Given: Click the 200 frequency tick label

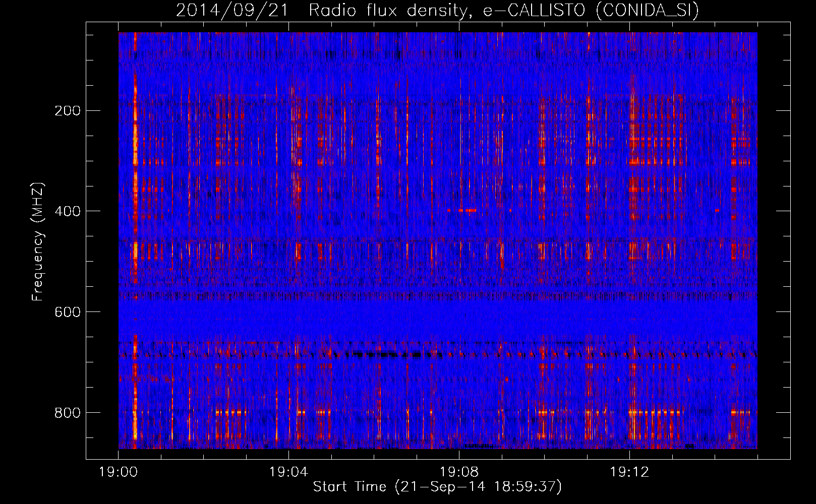Looking at the screenshot, I should (x=68, y=110).
